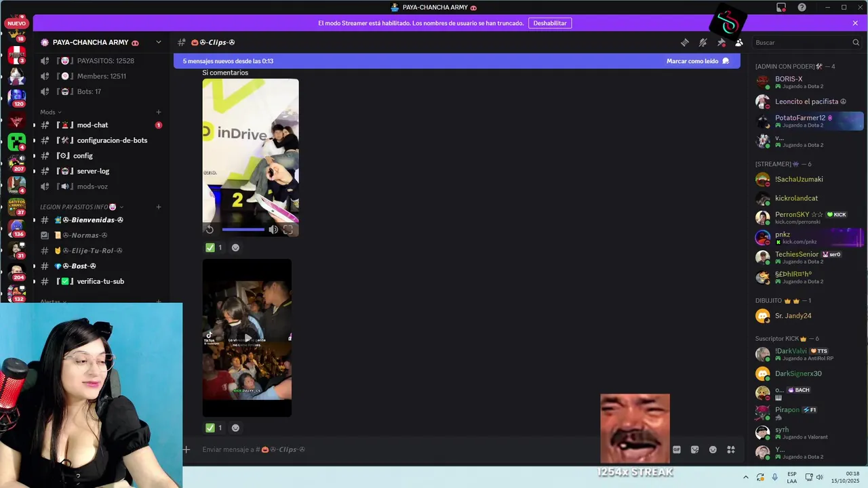Open pnkz member profile
The width and height of the screenshot is (868, 488).
[x=808, y=238]
